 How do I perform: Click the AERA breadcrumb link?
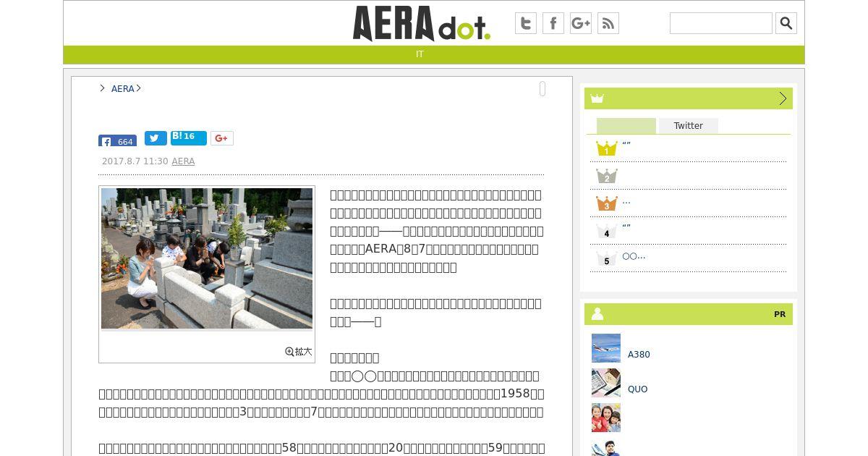pyautogui.click(x=123, y=88)
